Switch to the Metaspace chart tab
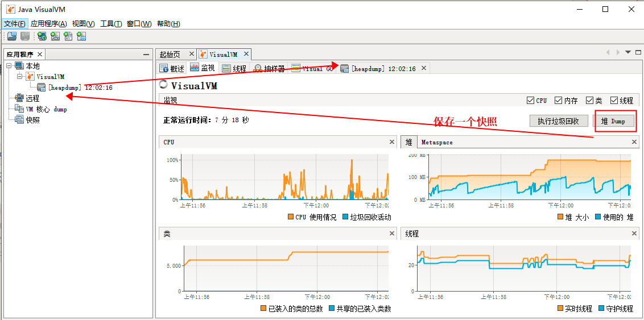Screen dimensions: 644x320 [436, 142]
